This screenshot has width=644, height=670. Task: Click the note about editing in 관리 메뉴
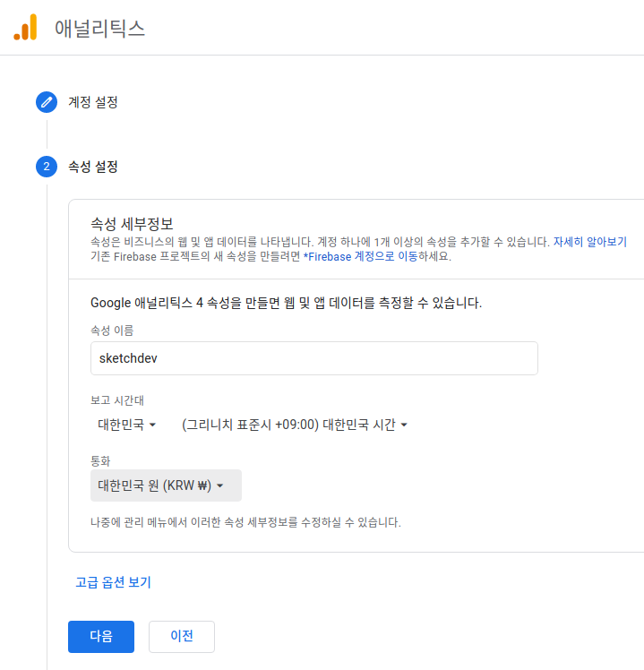tap(245, 522)
